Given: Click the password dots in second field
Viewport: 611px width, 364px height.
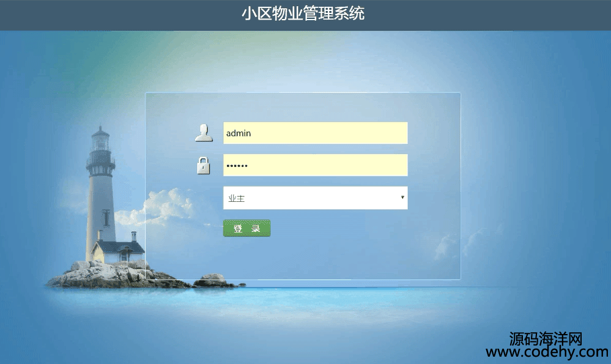Looking at the screenshot, I should 237,166.
